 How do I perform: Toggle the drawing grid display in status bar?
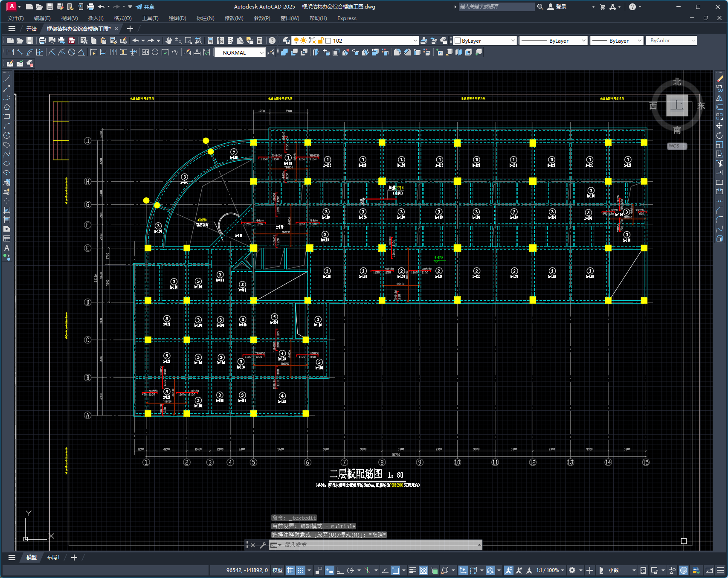pos(290,570)
